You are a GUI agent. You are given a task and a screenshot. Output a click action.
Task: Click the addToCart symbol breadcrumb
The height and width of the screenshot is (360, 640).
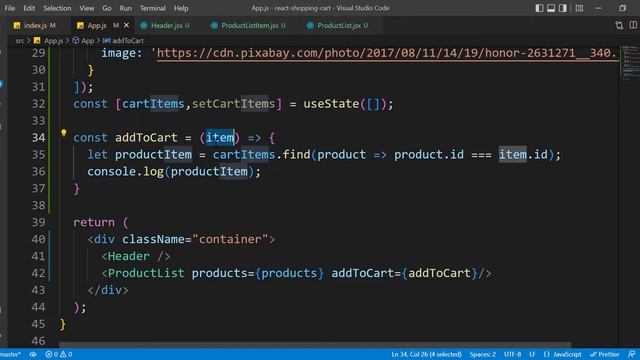coord(124,41)
